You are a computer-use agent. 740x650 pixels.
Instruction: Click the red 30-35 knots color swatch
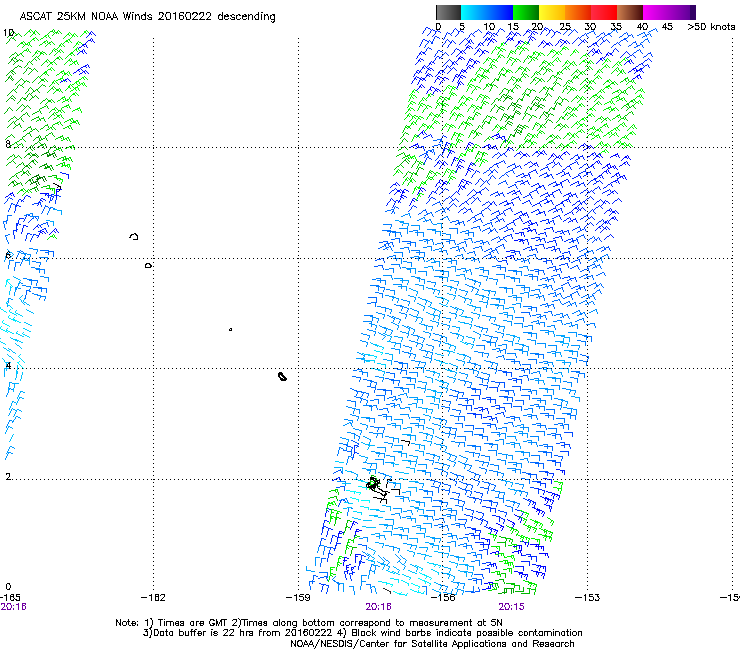tap(604, 12)
